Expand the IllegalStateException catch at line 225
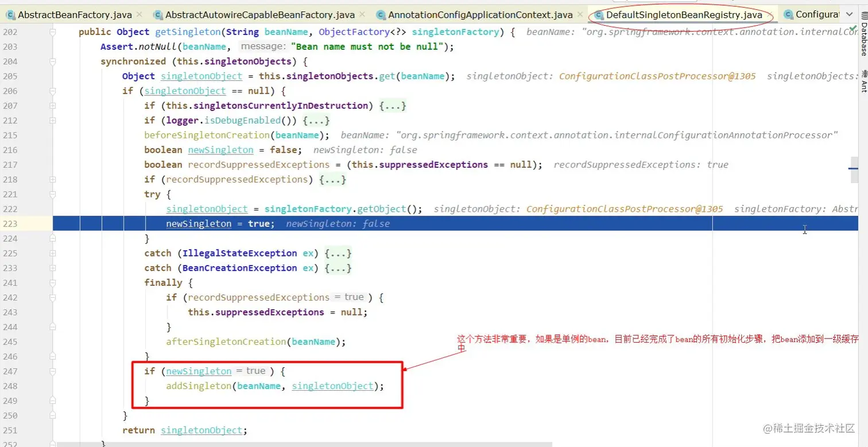Screen dimensions: 868x447 tap(53, 254)
